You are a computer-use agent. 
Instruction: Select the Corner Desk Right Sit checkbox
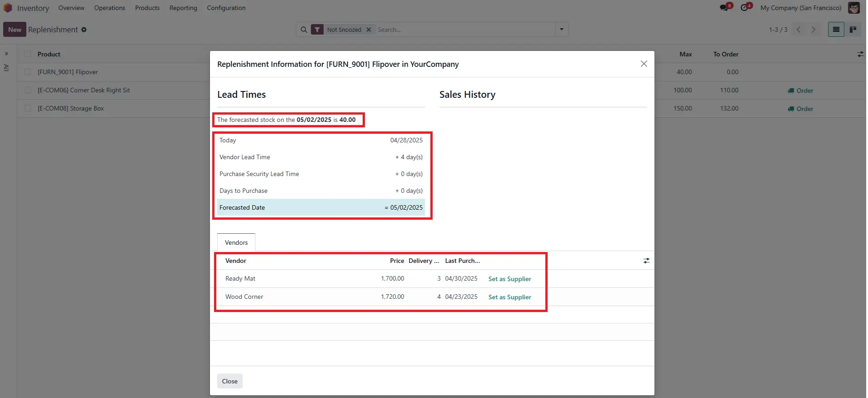point(28,90)
